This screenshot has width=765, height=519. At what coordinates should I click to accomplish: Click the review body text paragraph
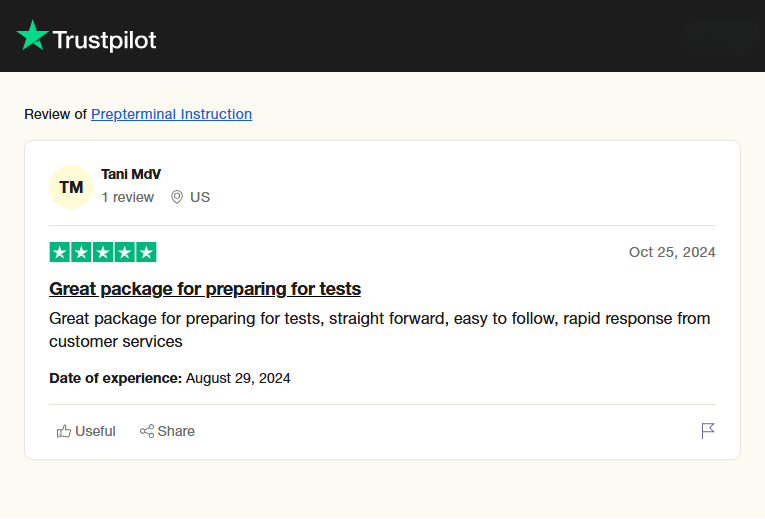380,330
